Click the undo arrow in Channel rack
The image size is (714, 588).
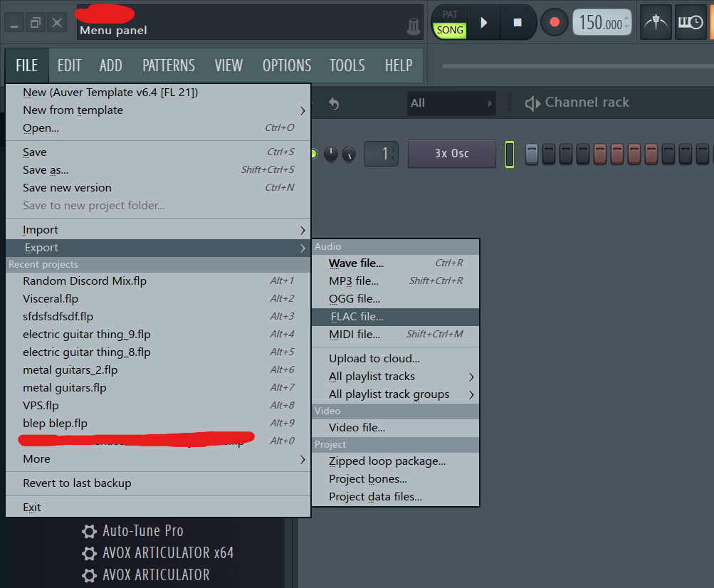coord(334,103)
